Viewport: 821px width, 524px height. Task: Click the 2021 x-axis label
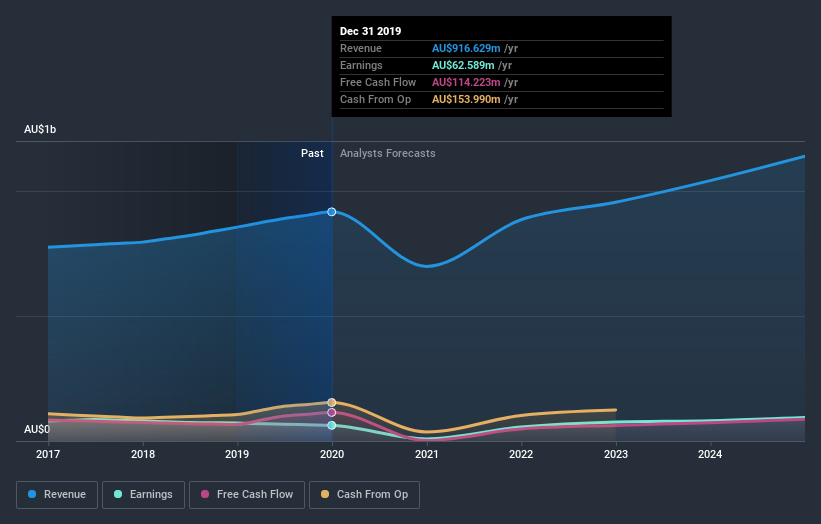click(x=427, y=454)
